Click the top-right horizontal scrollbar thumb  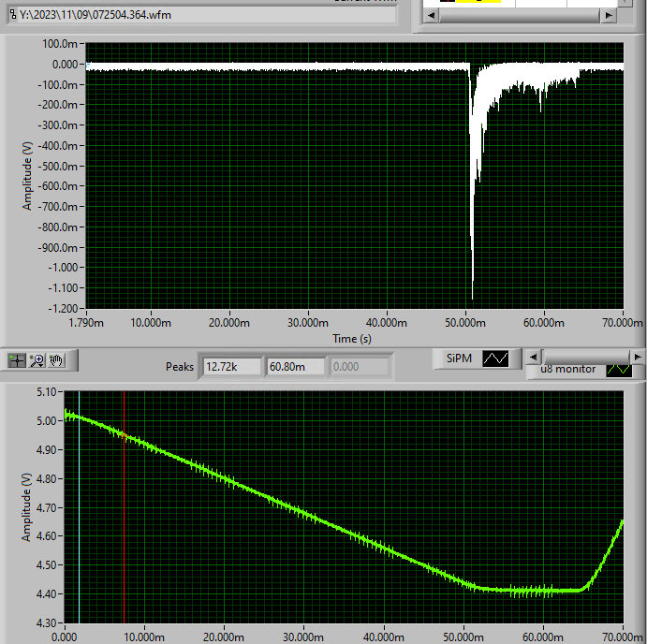tap(519, 15)
